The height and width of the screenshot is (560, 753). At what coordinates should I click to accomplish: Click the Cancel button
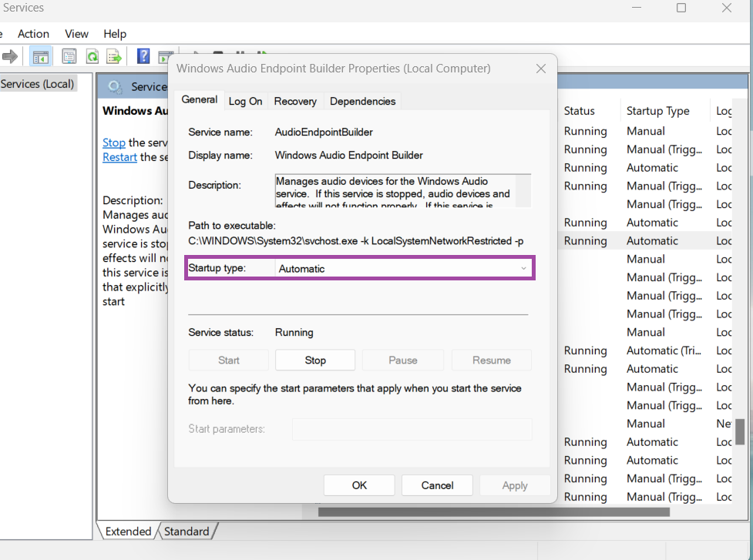[x=437, y=485]
